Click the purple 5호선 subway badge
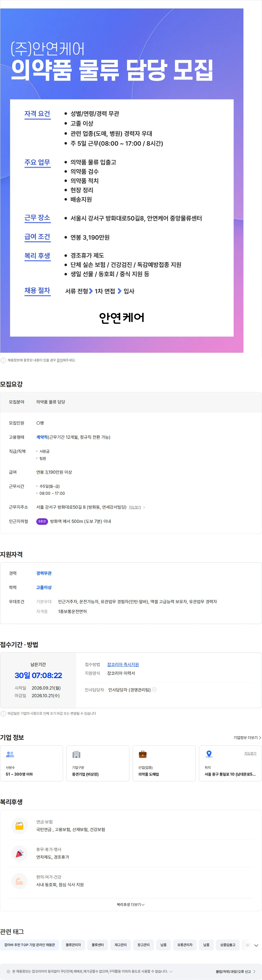Screen dimensions: 262x980 [42, 521]
